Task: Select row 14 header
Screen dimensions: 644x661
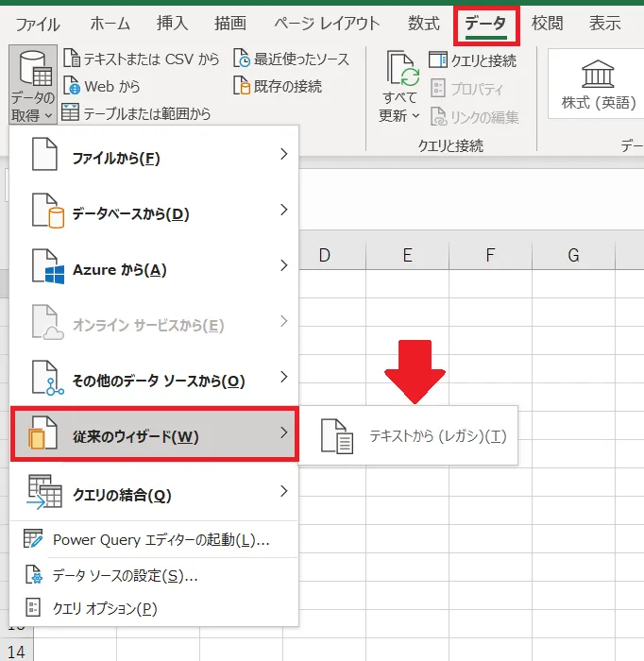Action: pyautogui.click(x=16, y=652)
